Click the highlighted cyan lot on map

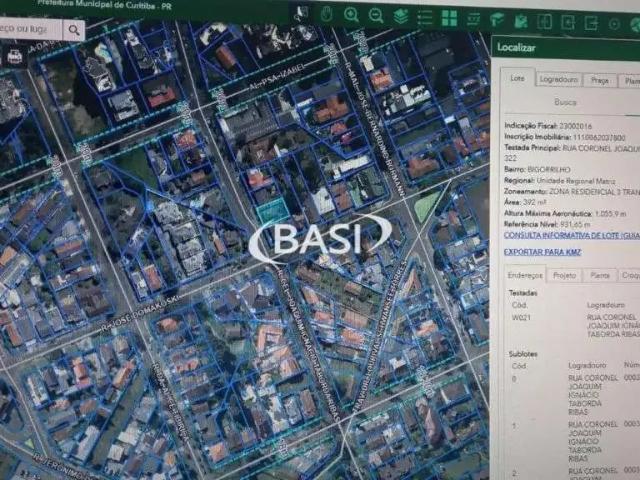273,211
